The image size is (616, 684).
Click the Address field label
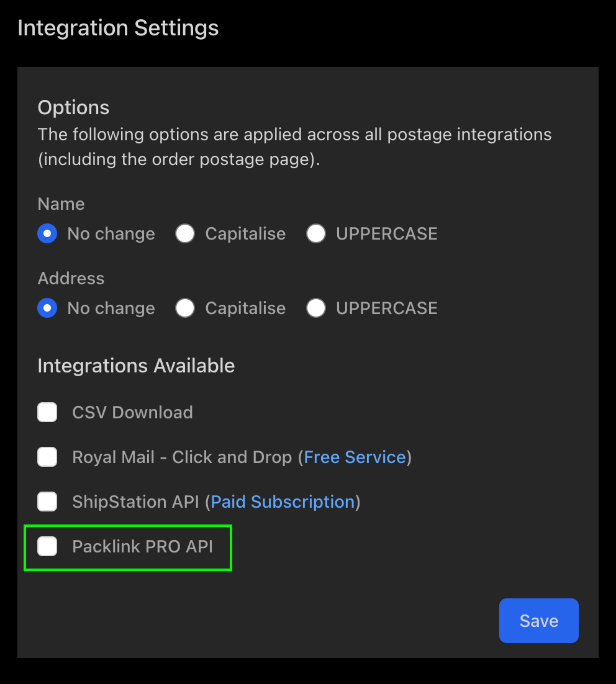click(71, 278)
